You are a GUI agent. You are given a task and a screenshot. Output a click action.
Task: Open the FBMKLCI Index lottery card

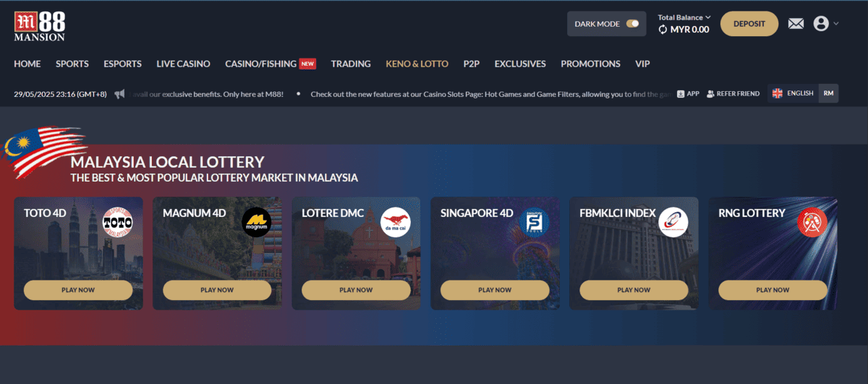tap(634, 253)
